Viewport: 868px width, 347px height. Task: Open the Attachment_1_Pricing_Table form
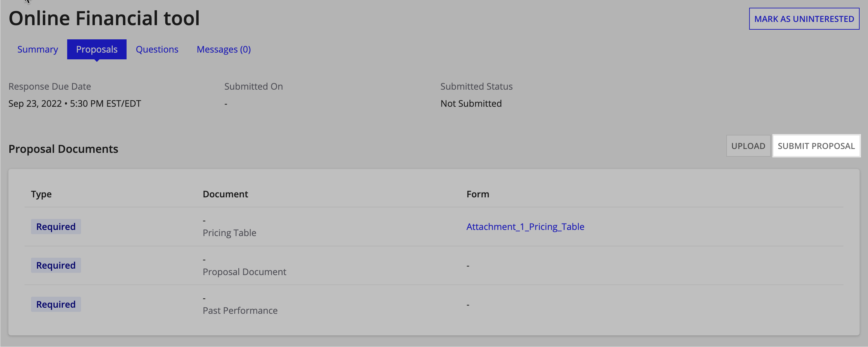pos(525,226)
